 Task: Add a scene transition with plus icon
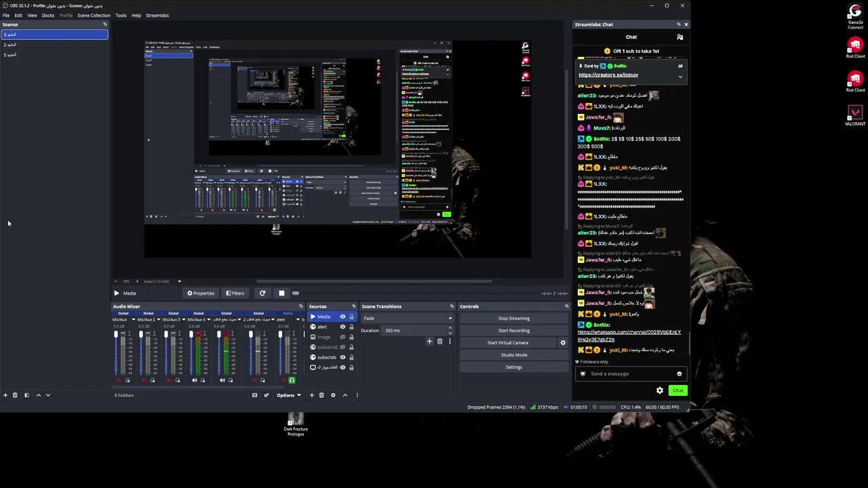(429, 342)
